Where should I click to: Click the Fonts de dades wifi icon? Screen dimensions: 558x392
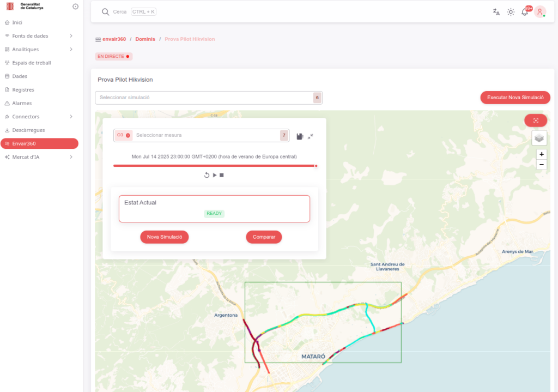point(7,35)
